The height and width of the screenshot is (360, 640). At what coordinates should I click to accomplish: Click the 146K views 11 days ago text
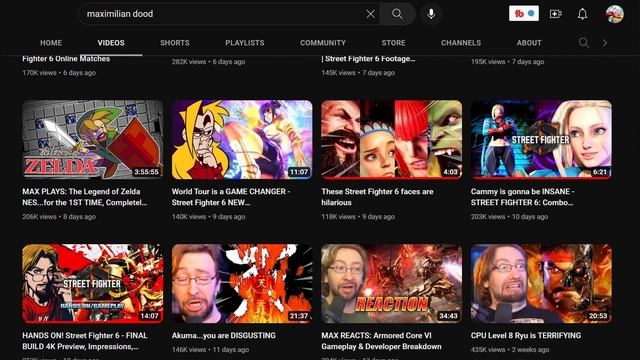tap(210, 350)
